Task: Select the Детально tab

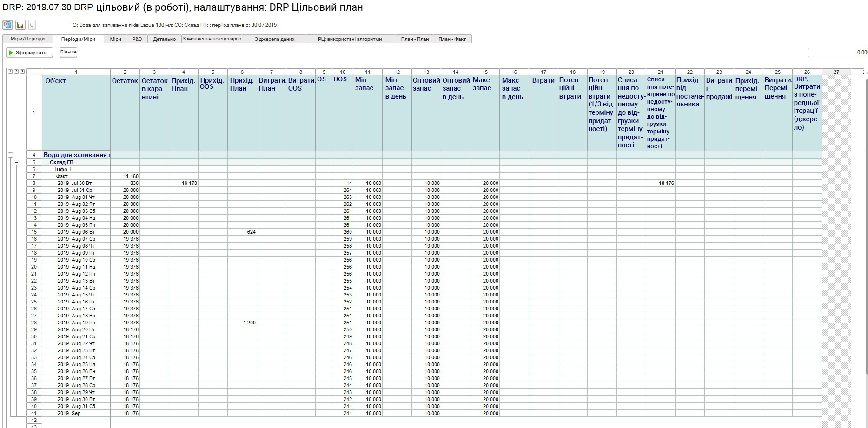Action: pos(165,39)
